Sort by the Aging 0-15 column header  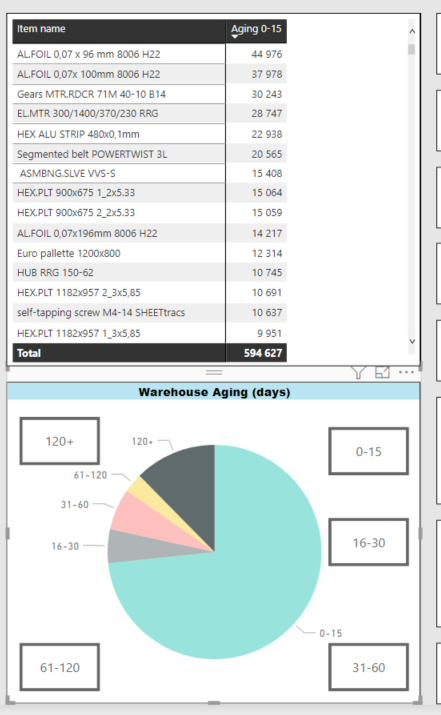click(256, 29)
